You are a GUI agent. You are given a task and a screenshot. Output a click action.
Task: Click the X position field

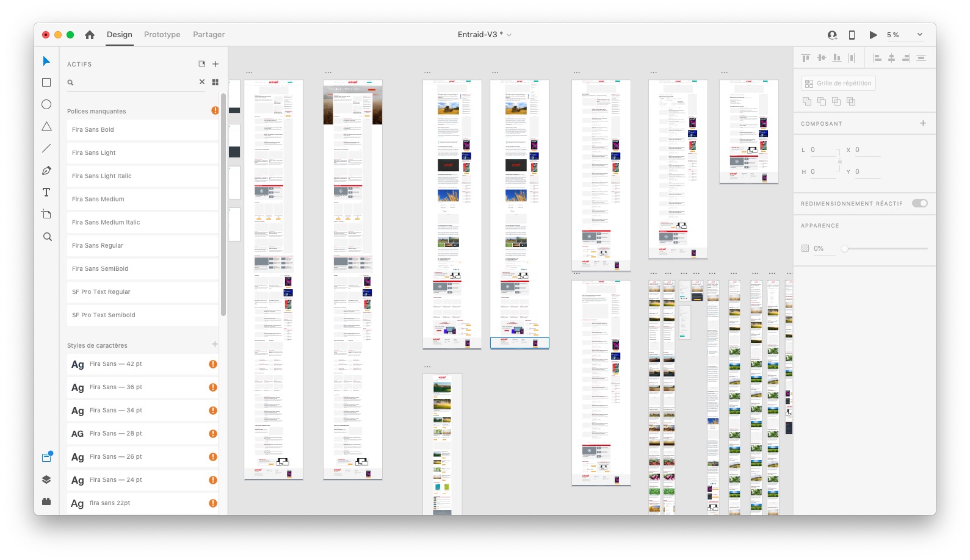tap(867, 149)
